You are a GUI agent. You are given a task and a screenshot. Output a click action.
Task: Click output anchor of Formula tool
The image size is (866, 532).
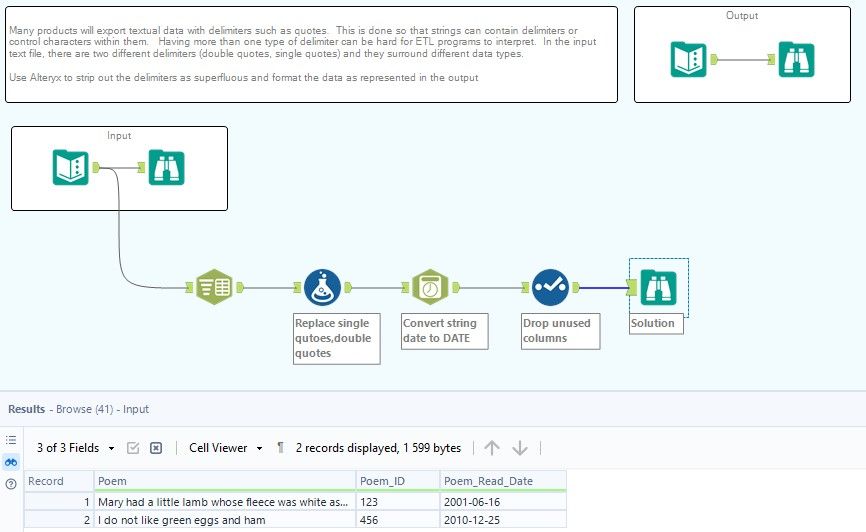click(x=348, y=287)
